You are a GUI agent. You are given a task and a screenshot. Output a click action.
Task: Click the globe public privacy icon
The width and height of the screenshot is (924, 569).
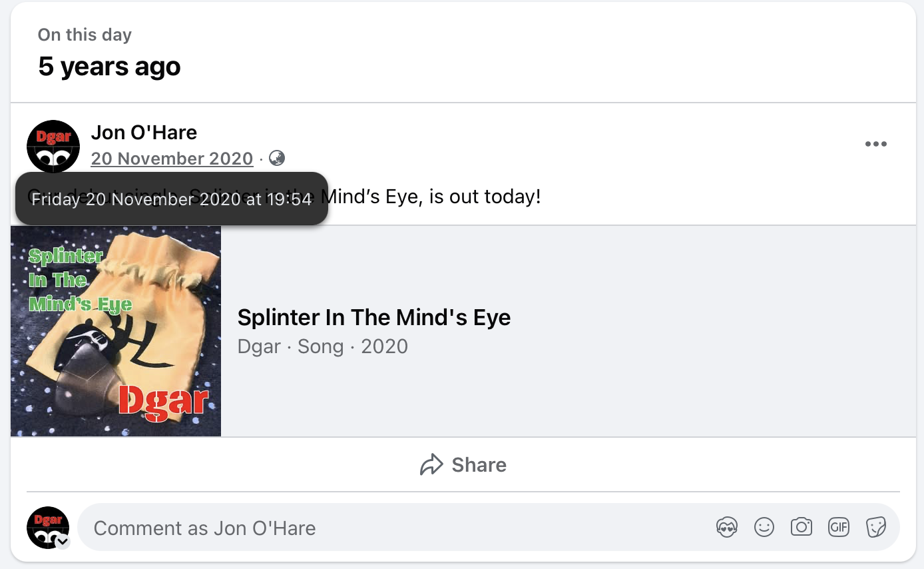click(277, 159)
